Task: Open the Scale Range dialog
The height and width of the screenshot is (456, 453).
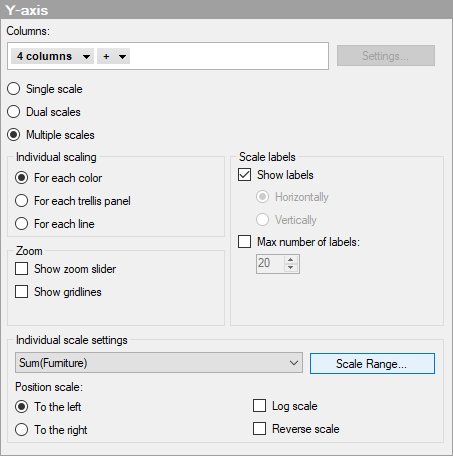Action: 372,363
